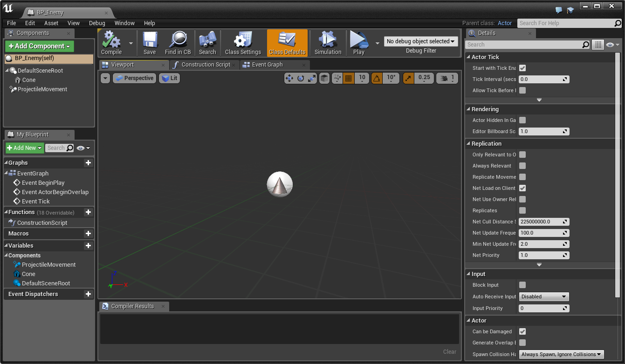Screen dimensions: 625x364
Task: Toggle Details property matrix icon
Action: pyautogui.click(x=598, y=45)
